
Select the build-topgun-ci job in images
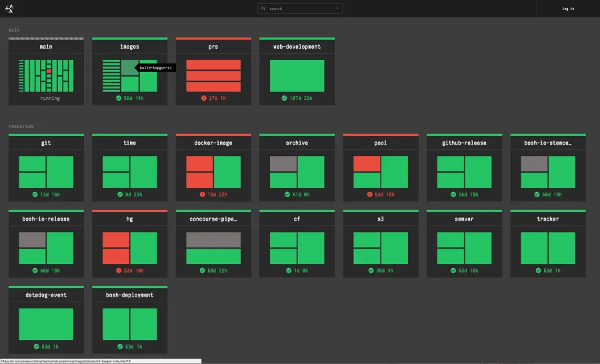click(130, 67)
